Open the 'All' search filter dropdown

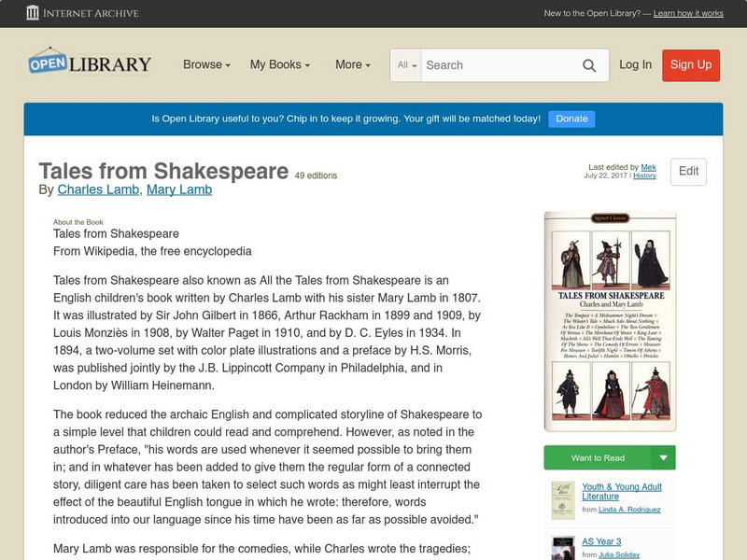(x=405, y=65)
